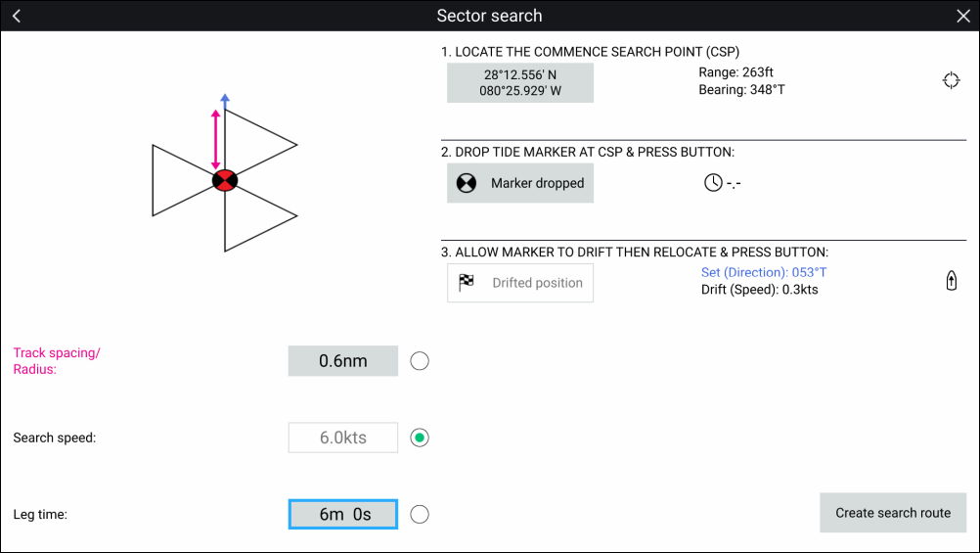980x553 pixels.
Task: Click the tide marker icon in button
Action: 467,183
